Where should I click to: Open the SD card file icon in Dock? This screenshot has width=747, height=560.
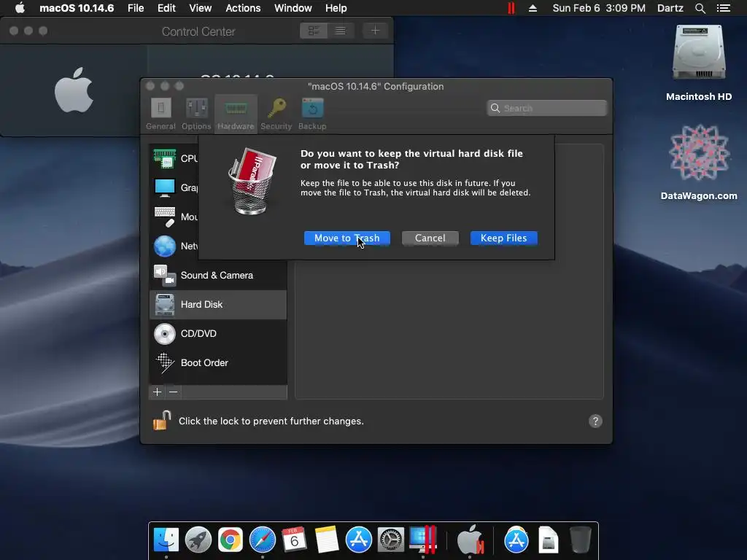[548, 540]
